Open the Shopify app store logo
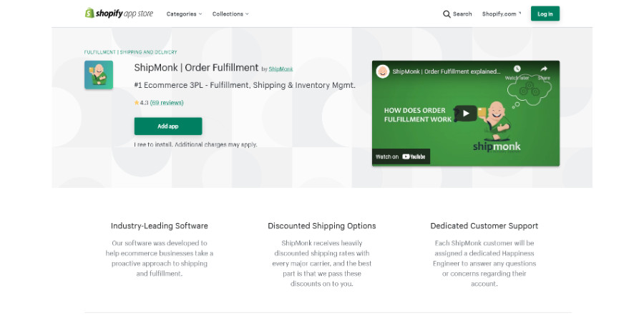The height and width of the screenshot is (323, 644). tap(119, 14)
